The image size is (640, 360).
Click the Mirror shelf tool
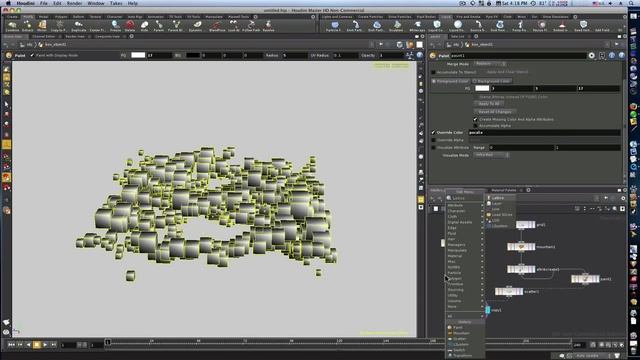tap(42, 26)
